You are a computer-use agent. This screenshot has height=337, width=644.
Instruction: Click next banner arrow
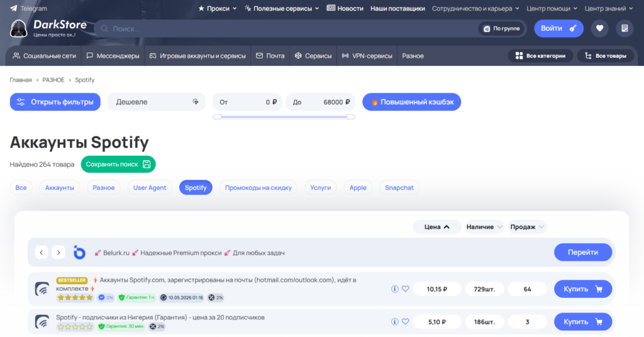click(58, 253)
